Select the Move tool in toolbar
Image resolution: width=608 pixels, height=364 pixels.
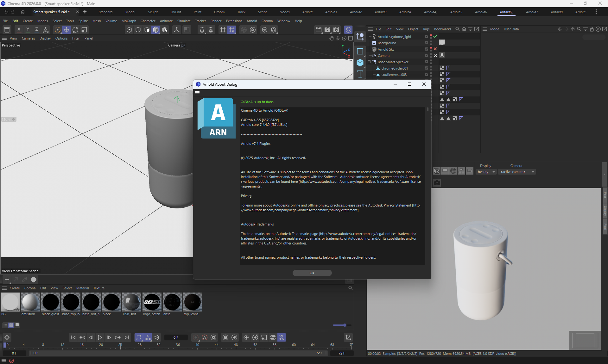(66, 30)
